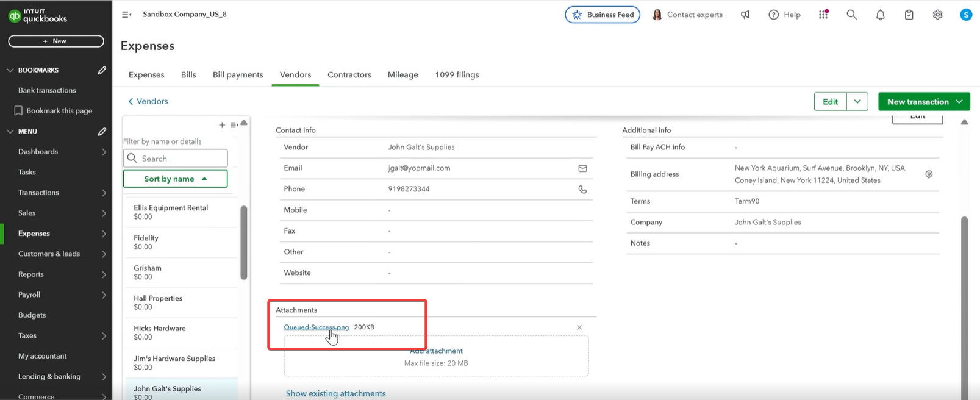The height and width of the screenshot is (400, 980).
Task: Switch to the Expenses tab
Action: (146, 74)
